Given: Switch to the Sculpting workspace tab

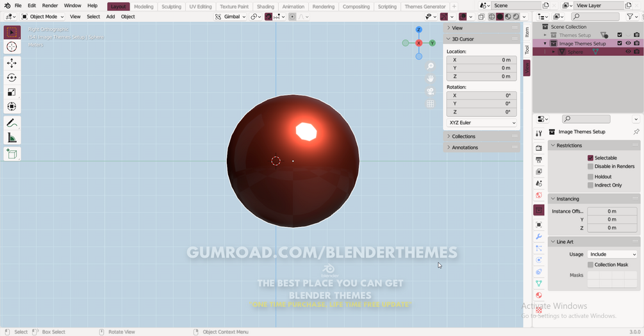Looking at the screenshot, I should (x=171, y=6).
